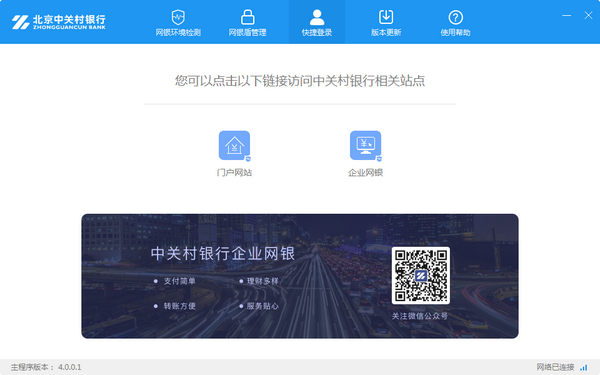Screen dimensions: 600x375
Task: Click the 关注微信公众号 caption
Action: coord(420,316)
